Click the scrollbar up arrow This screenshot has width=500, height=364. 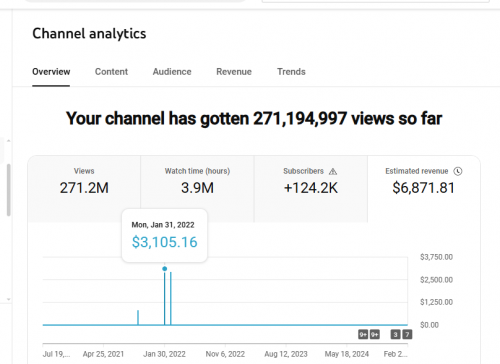9,141
